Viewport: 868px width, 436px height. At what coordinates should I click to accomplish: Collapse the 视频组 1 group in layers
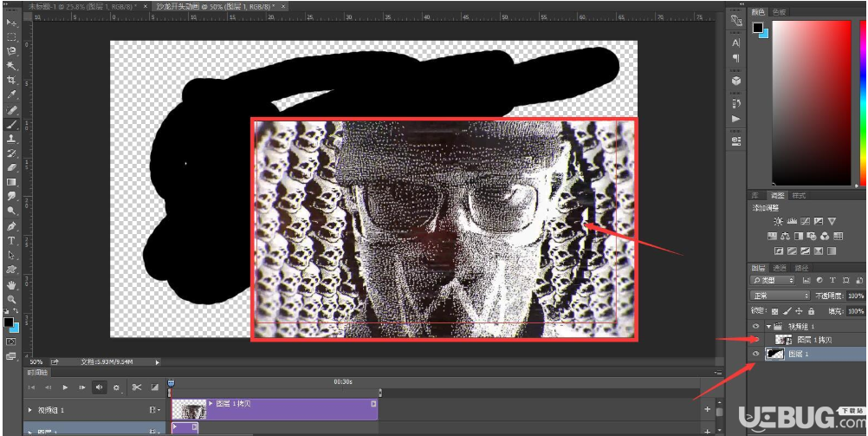click(768, 326)
